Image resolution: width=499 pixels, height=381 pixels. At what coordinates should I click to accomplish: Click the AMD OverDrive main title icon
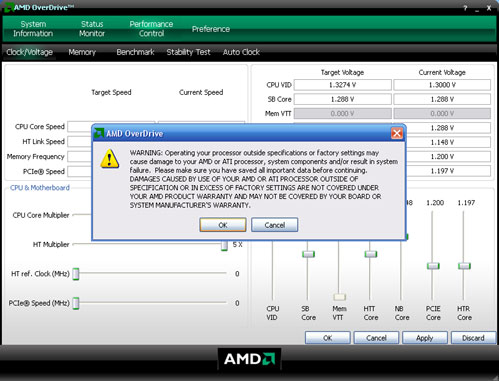[9, 7]
